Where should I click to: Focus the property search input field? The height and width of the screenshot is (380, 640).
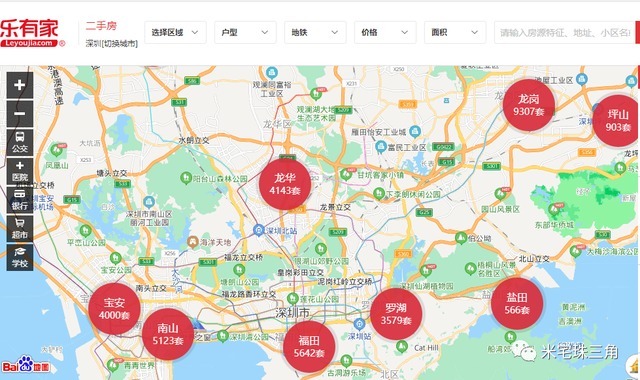click(x=565, y=32)
